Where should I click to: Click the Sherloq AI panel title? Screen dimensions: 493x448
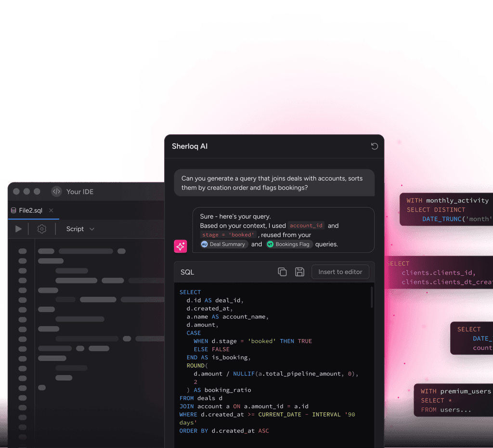pyautogui.click(x=189, y=146)
